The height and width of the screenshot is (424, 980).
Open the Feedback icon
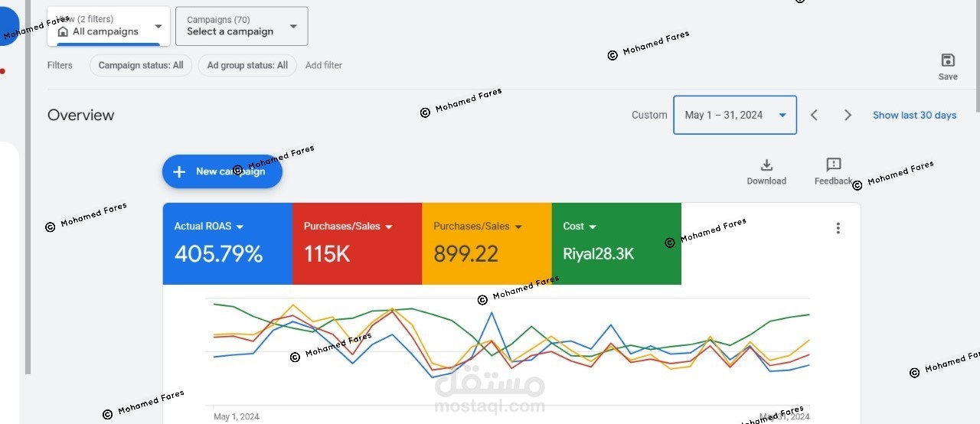(x=834, y=165)
